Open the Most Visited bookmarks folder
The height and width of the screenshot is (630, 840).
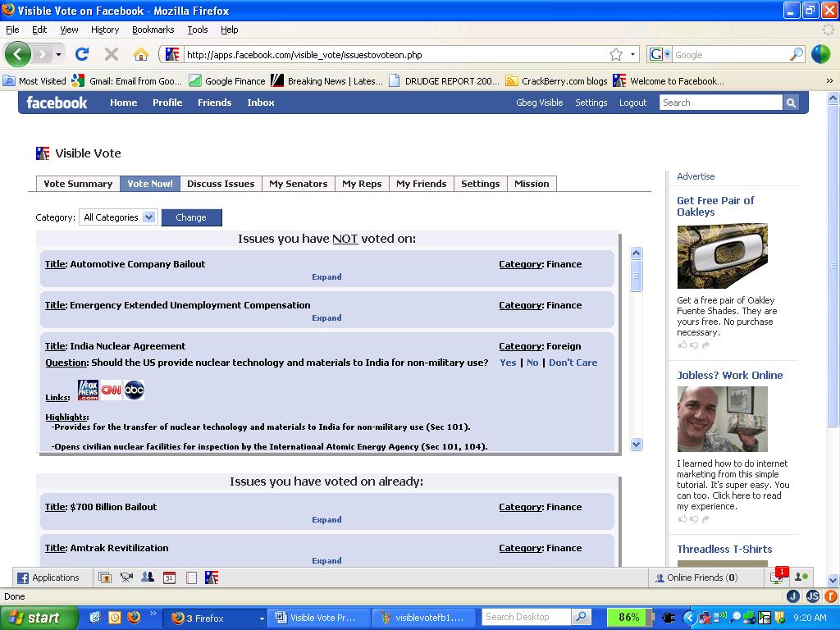pos(34,81)
